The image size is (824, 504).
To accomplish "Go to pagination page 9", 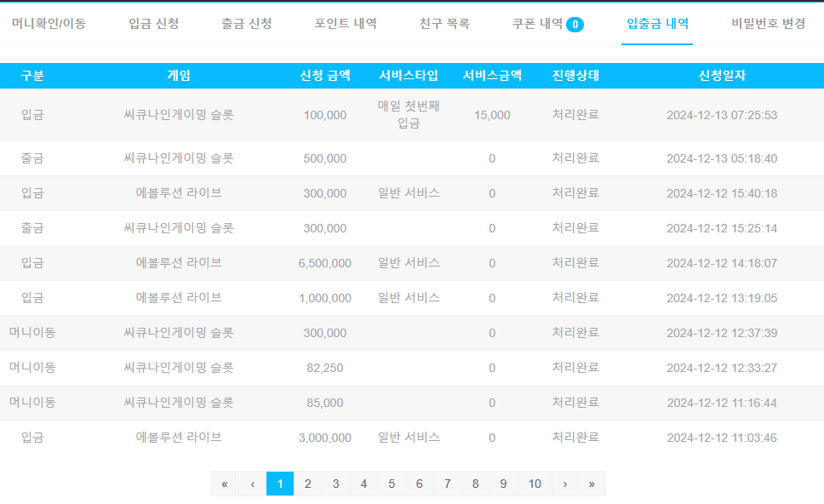I will [503, 484].
